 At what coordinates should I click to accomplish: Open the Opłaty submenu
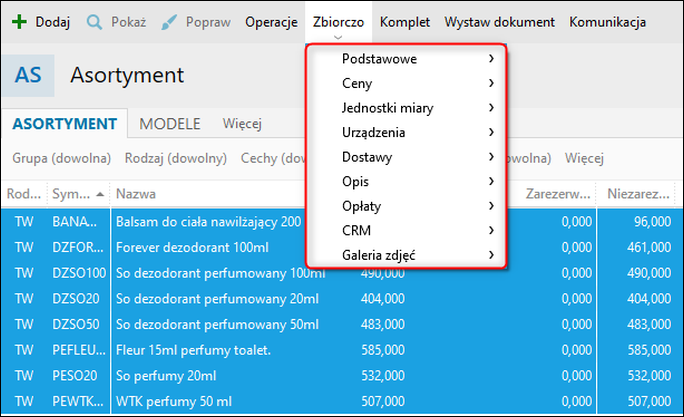point(406,205)
